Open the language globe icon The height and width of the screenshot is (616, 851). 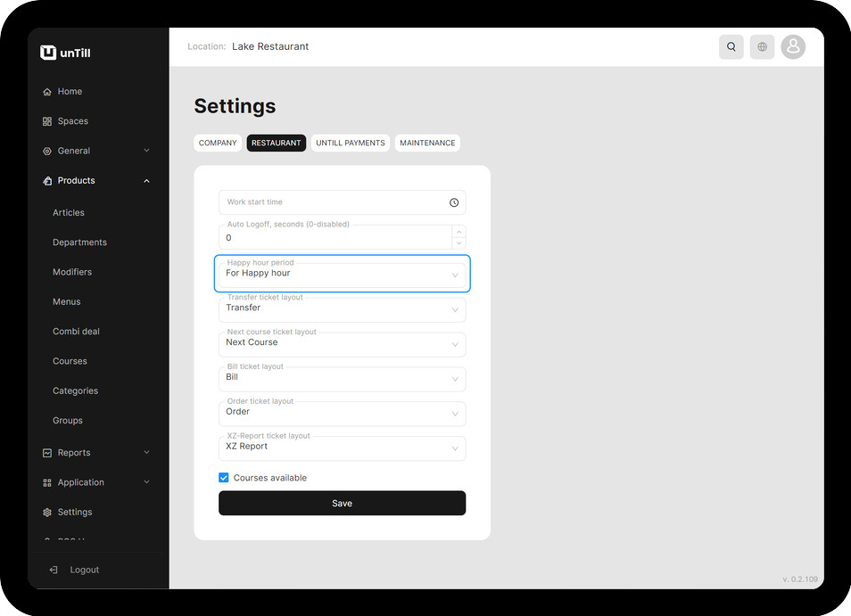tap(762, 47)
